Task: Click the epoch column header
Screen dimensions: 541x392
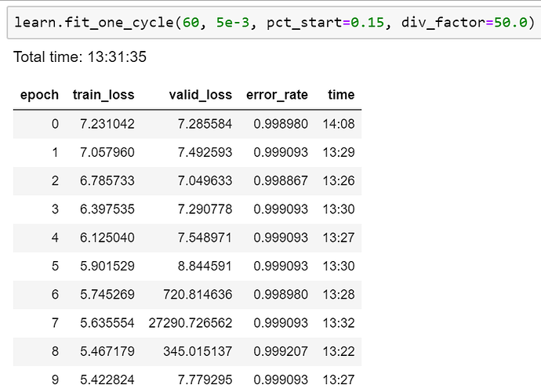Action: coord(38,95)
